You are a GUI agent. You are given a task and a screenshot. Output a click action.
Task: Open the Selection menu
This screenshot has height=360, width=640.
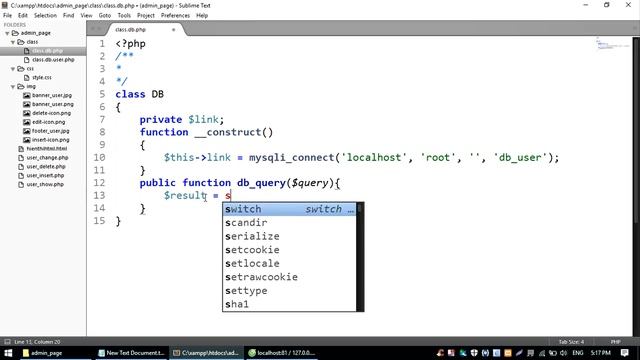[x=45, y=16]
